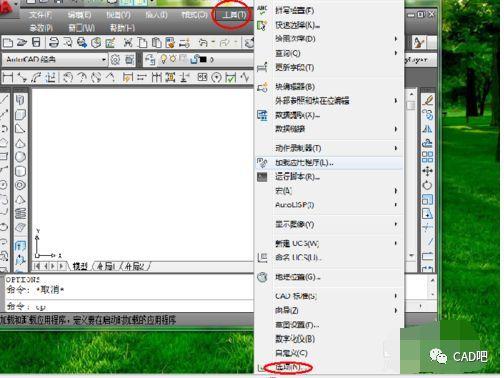Toggle the layer freeze sun icon
The image size is (504, 378).
coord(173,59)
